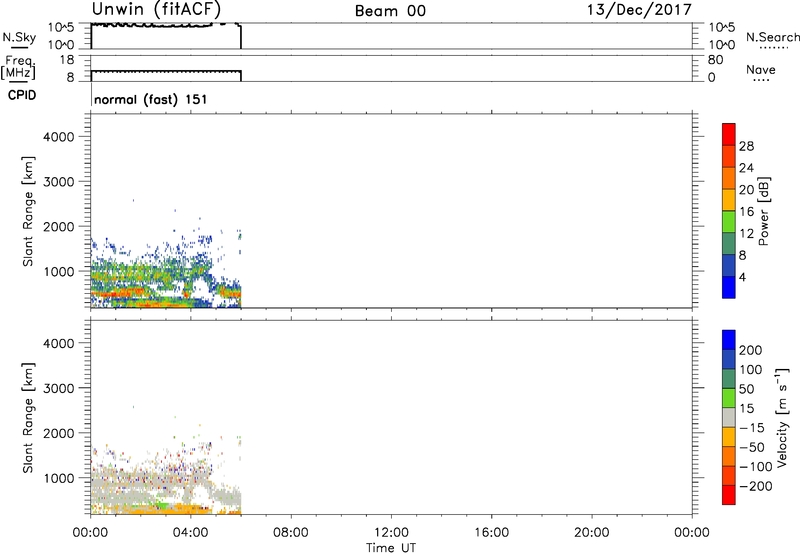This screenshot has height=554, width=800.
Task: Click the "24" label on Power colorbar
Action: click(746, 168)
